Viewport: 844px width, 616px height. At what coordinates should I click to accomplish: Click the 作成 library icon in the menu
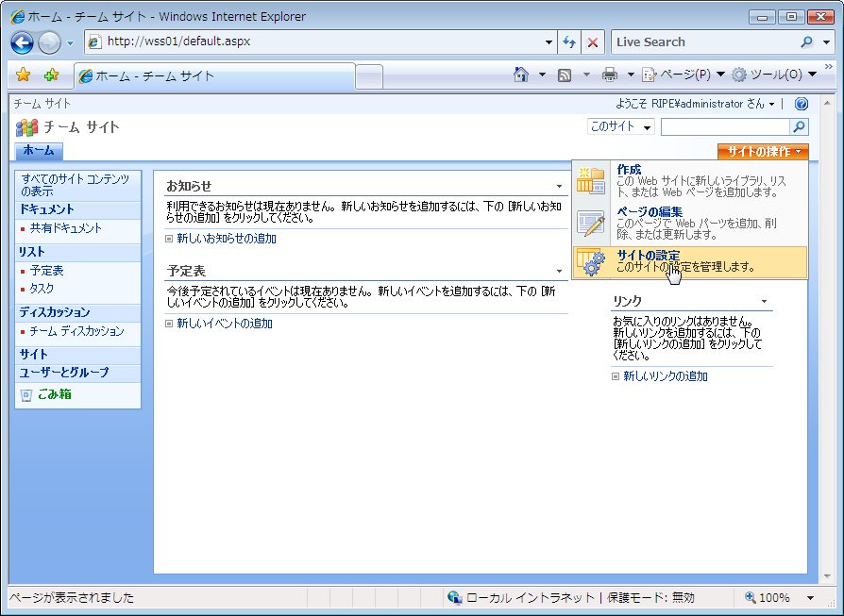click(590, 181)
